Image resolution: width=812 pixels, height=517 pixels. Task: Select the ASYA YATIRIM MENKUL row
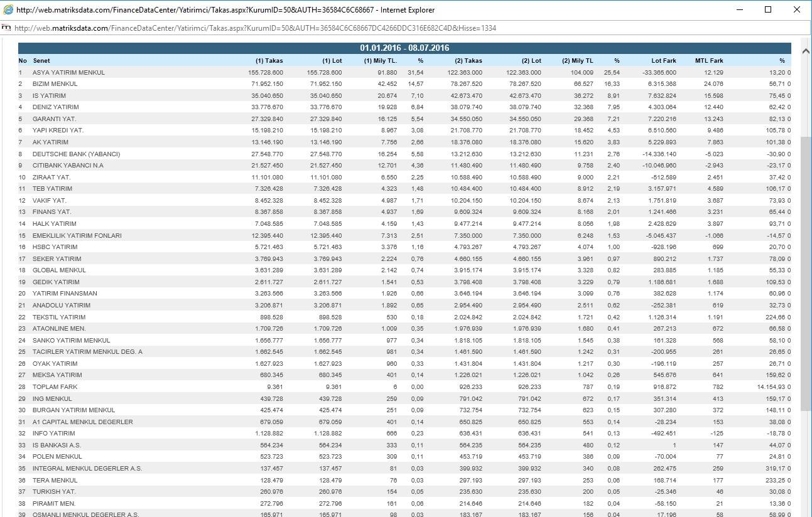[68, 73]
